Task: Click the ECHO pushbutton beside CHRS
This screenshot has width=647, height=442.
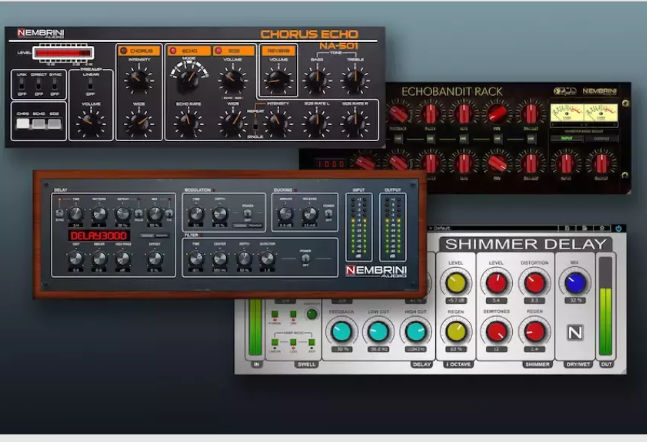Action: click(x=38, y=123)
